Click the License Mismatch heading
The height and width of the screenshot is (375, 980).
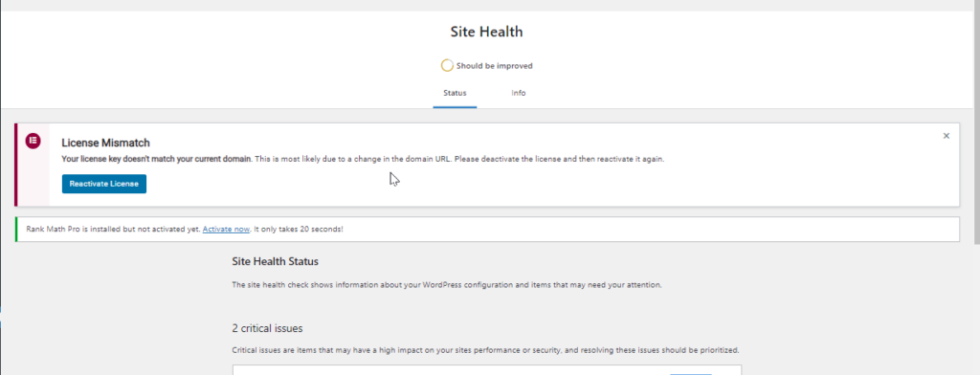click(105, 143)
